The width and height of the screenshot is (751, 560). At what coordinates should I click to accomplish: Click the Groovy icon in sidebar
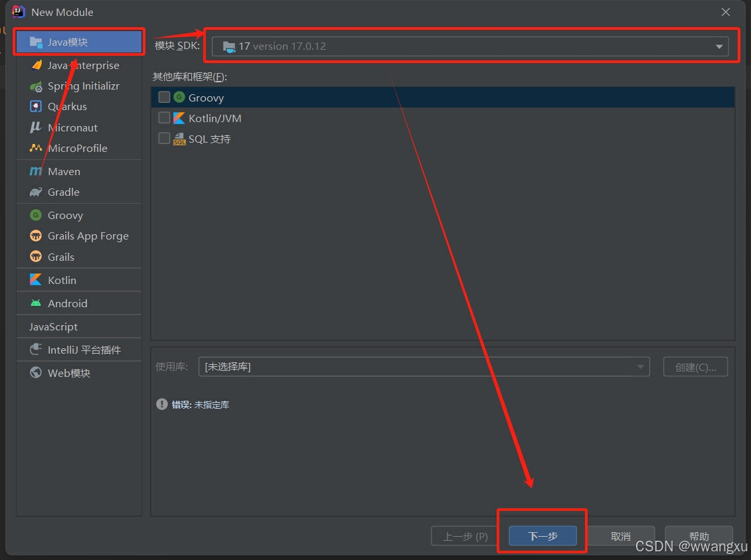[36, 216]
